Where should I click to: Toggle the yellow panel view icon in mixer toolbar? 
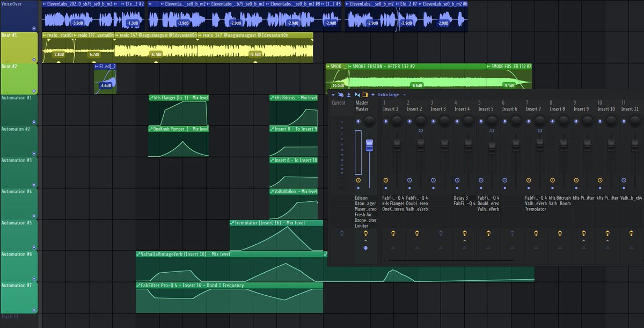point(365,94)
